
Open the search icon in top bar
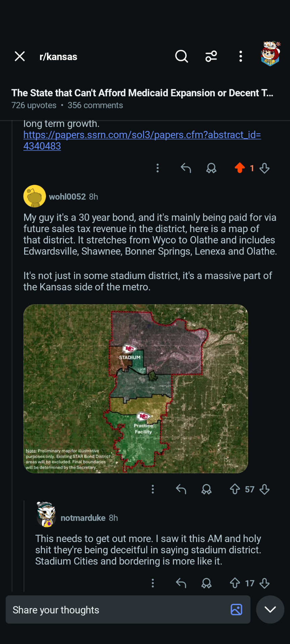(x=181, y=56)
